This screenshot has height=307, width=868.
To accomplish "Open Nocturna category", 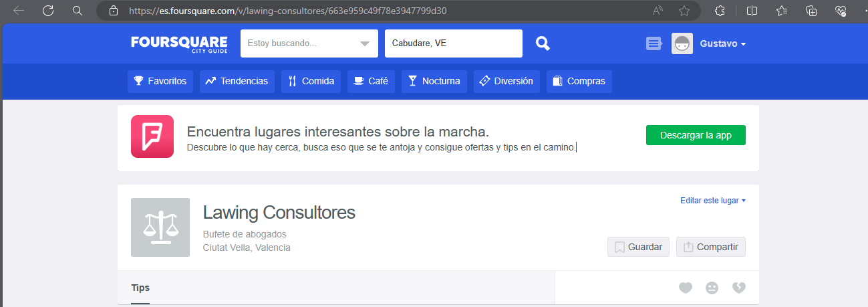I will (x=434, y=81).
